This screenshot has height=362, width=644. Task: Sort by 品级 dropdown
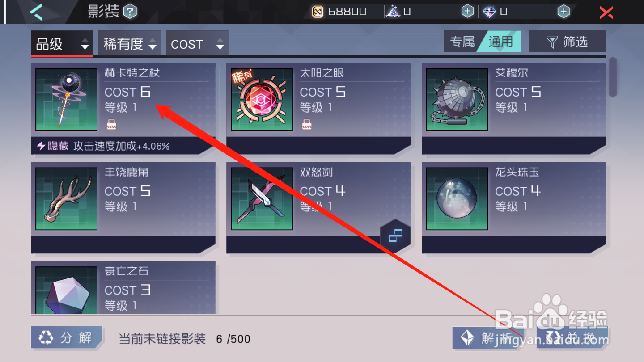(x=62, y=44)
